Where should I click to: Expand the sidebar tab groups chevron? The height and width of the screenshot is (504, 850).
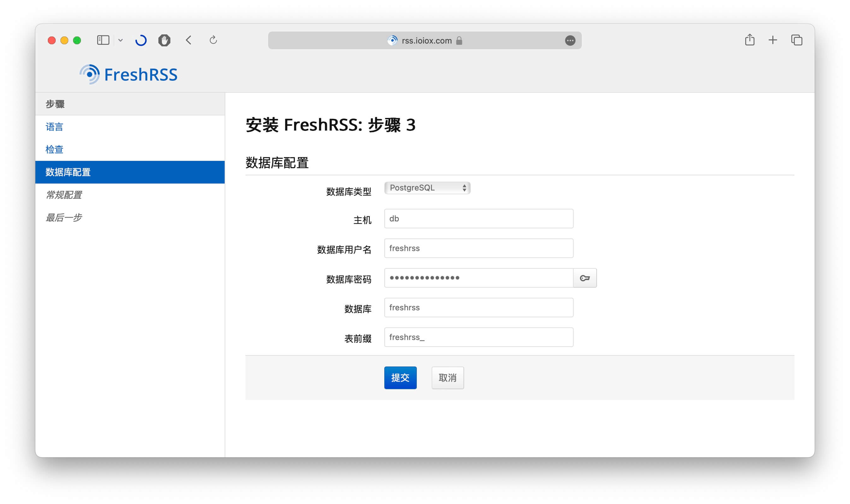pyautogui.click(x=121, y=40)
